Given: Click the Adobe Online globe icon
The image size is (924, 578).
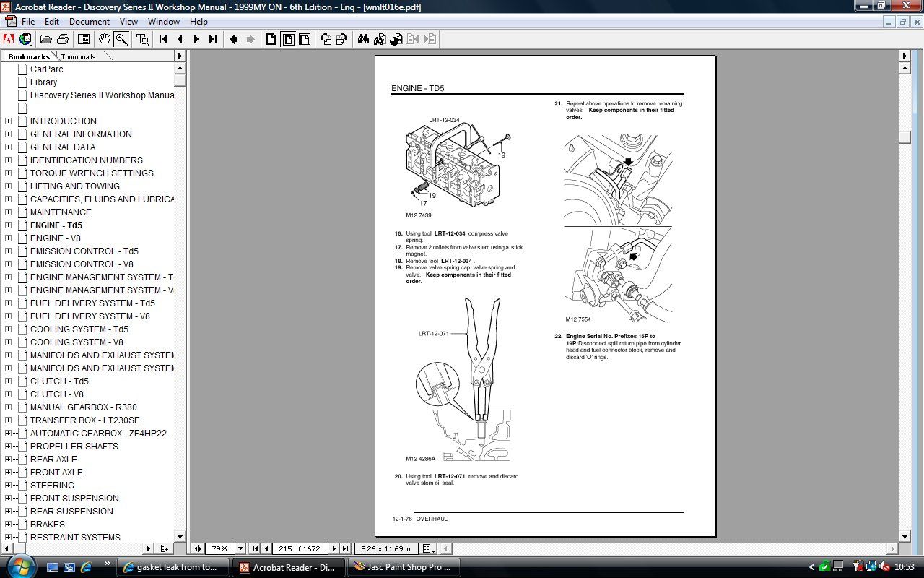Looking at the screenshot, I should 25,39.
